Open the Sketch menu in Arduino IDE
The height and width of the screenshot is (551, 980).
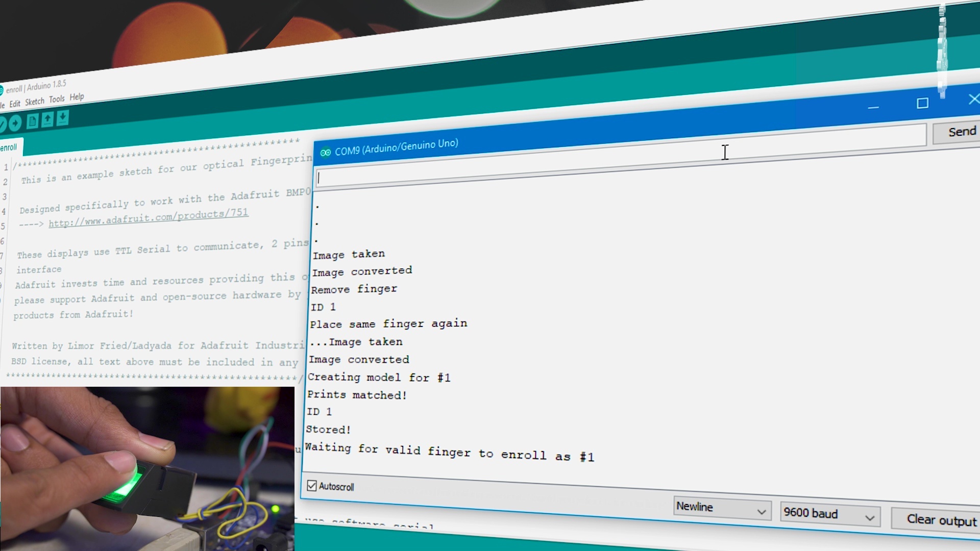click(35, 102)
